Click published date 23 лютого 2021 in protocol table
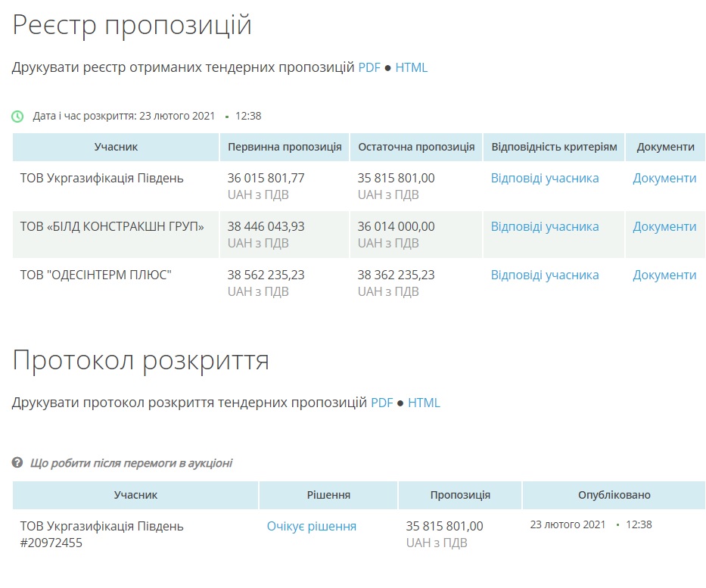 point(568,524)
